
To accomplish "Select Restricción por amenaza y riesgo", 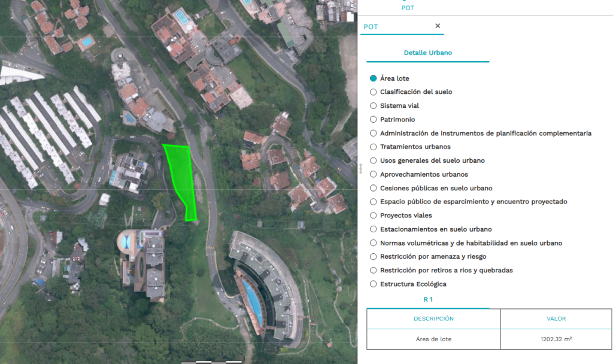I will coord(374,256).
